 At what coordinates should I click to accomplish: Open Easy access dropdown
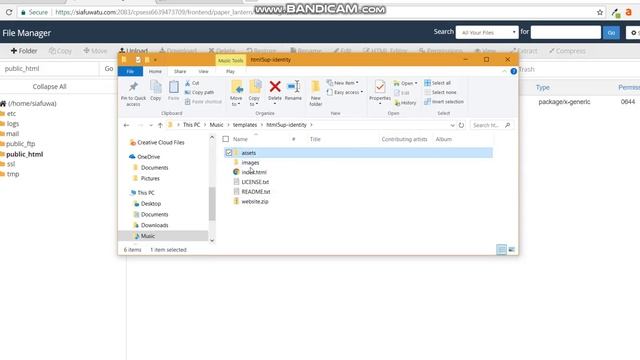click(x=345, y=92)
